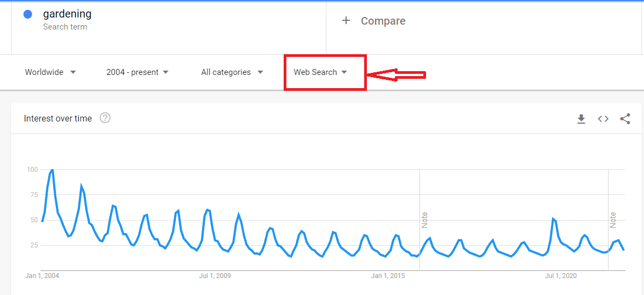Click the highest peak of the 2004 trend line
Screen dimensions: 644x295
[52, 170]
